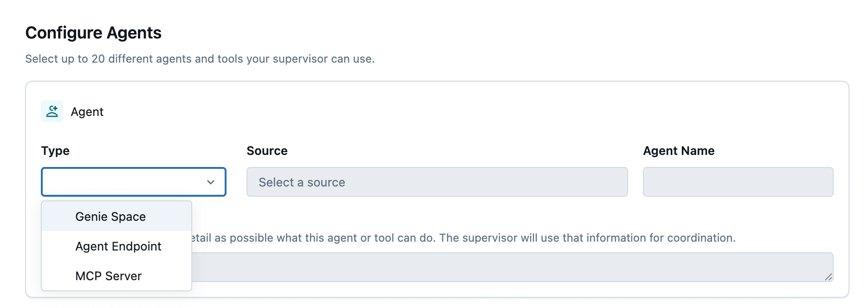
Task: Select the Agent Endpoint option
Action: pyautogui.click(x=118, y=246)
